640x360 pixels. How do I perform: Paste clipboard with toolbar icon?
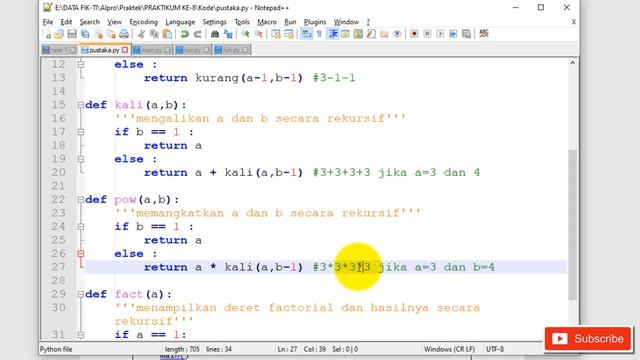[167, 34]
